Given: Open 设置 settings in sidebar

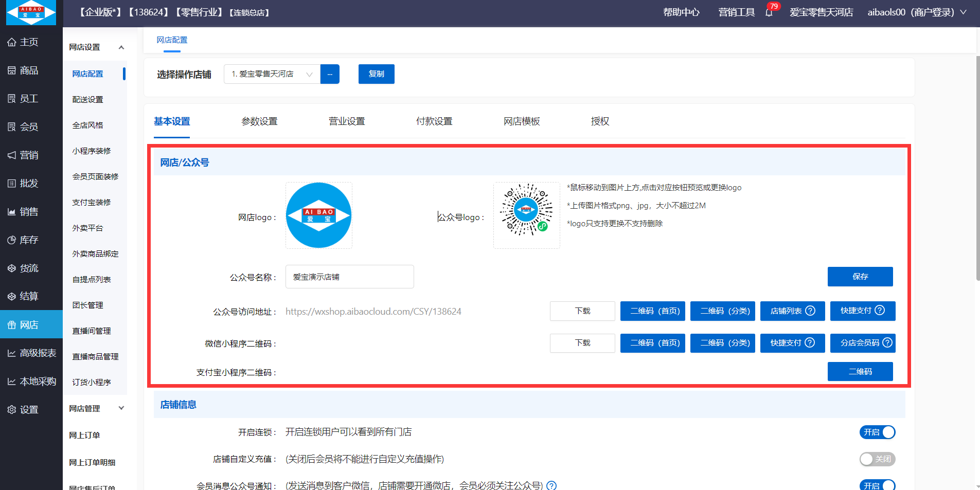Looking at the screenshot, I should coord(23,410).
